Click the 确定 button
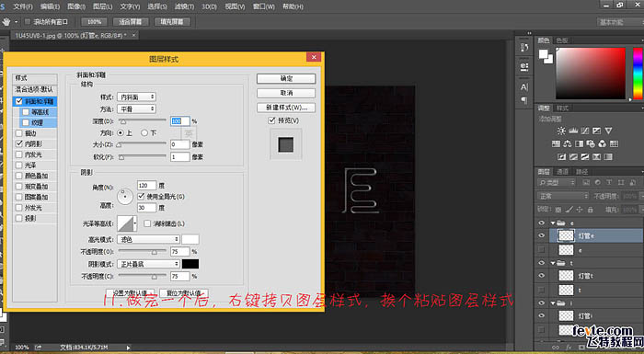This screenshot has height=354, width=644. (x=286, y=78)
